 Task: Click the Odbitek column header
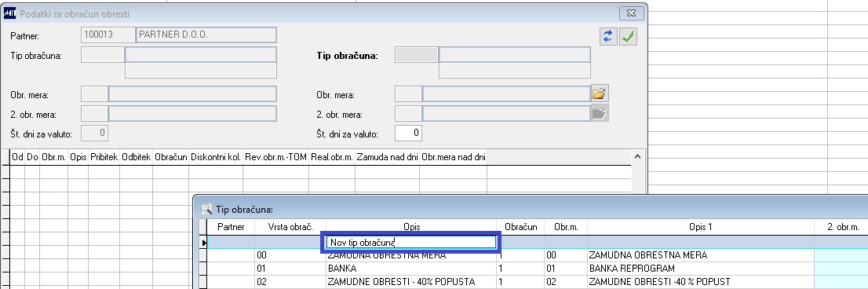click(137, 157)
